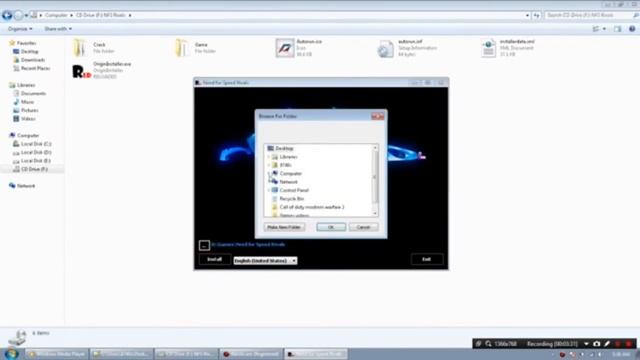640x360 pixels.
Task: Open the Game folder icon
Action: [x=182, y=48]
